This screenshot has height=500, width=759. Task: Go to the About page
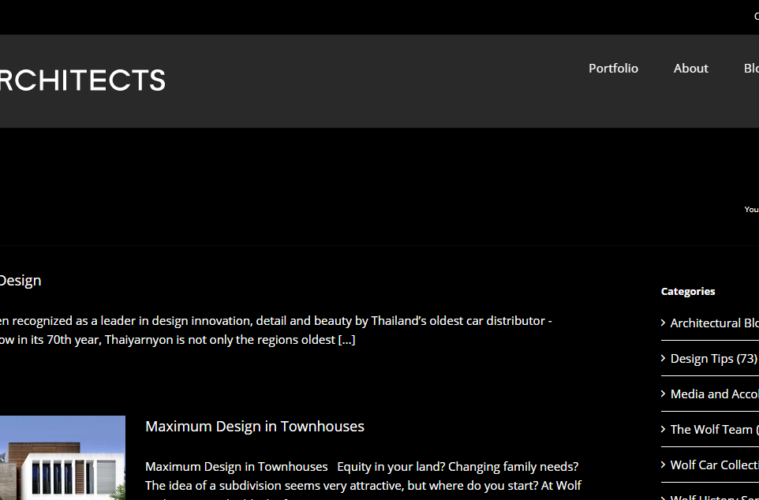pyautogui.click(x=691, y=68)
